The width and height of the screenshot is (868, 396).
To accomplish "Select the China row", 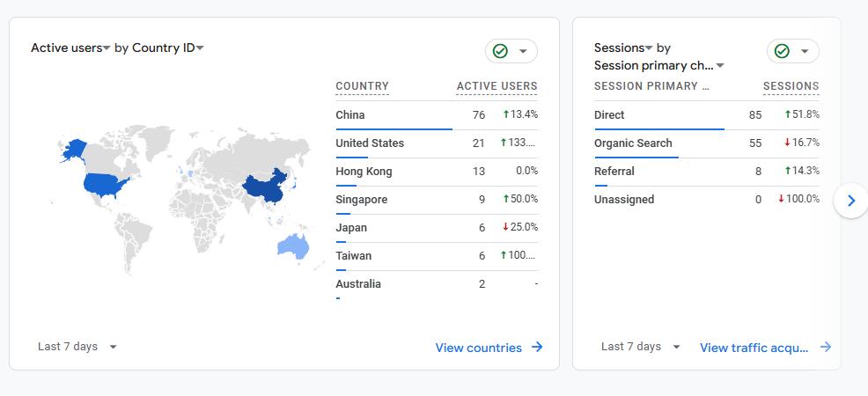I will (437, 115).
